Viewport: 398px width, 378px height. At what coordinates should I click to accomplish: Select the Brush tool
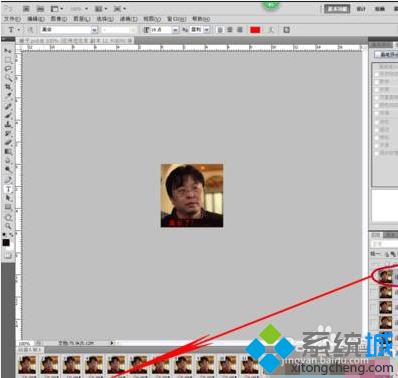click(x=8, y=116)
